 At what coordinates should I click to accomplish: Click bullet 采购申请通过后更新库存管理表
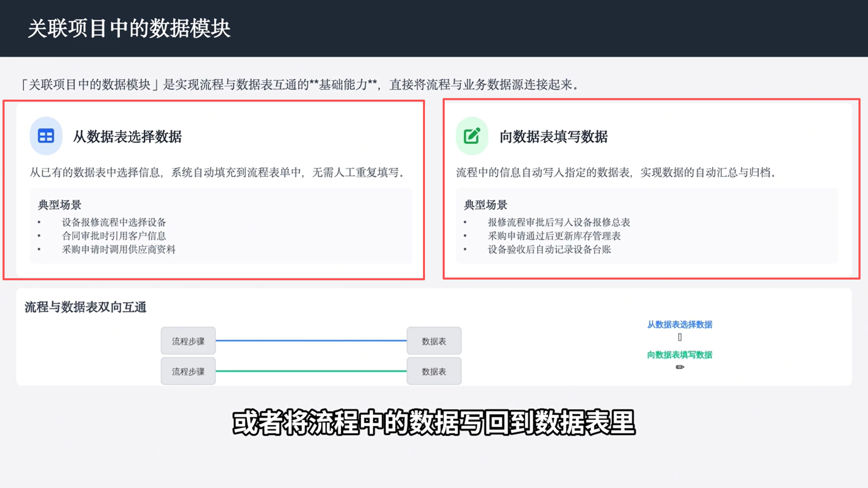(x=554, y=236)
